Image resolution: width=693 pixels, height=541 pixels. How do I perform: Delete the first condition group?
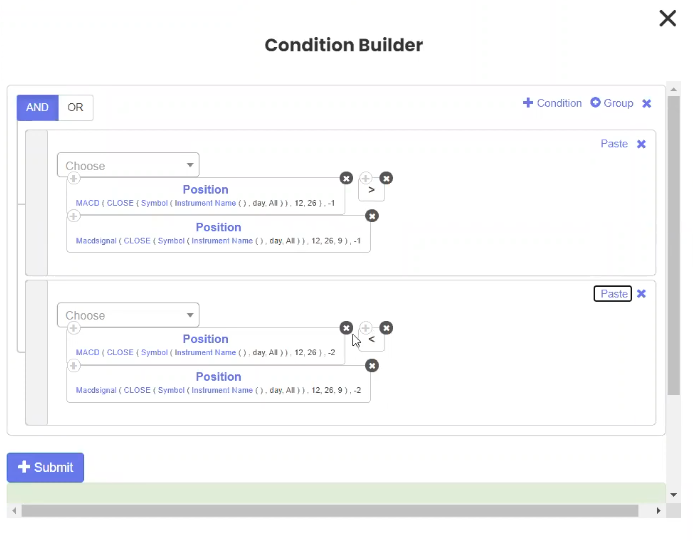pyautogui.click(x=642, y=144)
